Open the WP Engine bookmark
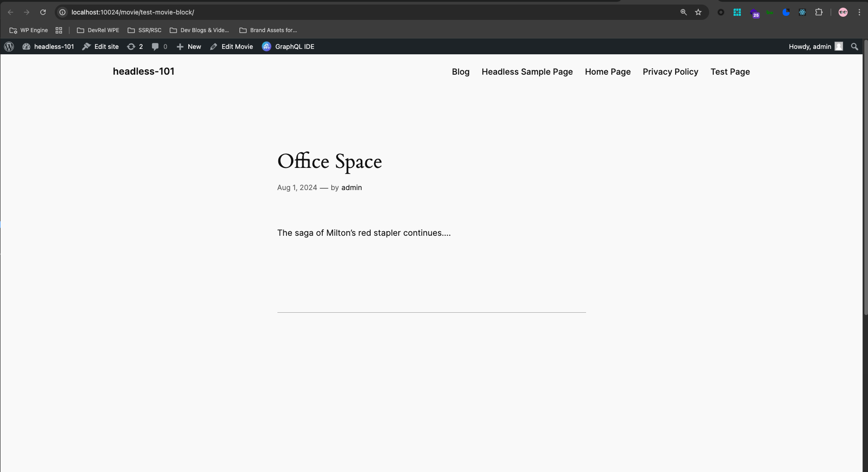Image resolution: width=868 pixels, height=472 pixels. click(x=29, y=30)
